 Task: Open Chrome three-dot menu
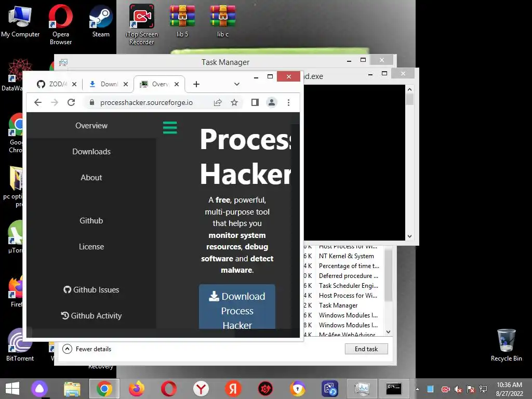pos(288,102)
